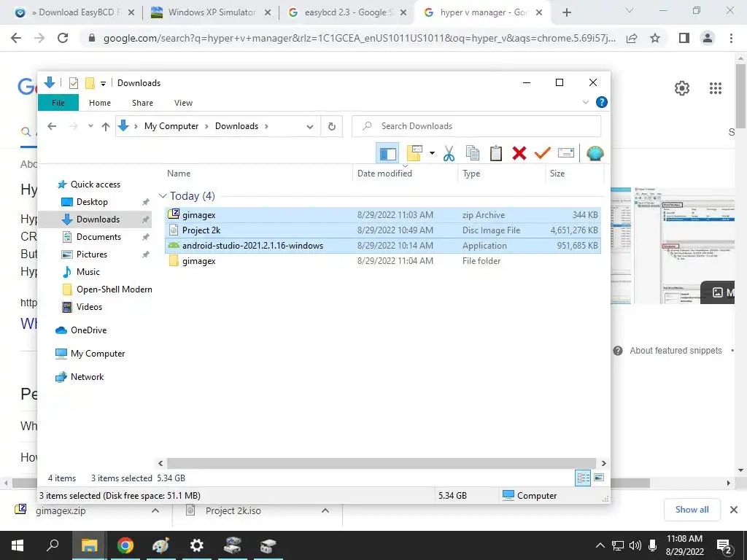Open the View ribbon tab
The width and height of the screenshot is (747, 560).
(x=183, y=103)
